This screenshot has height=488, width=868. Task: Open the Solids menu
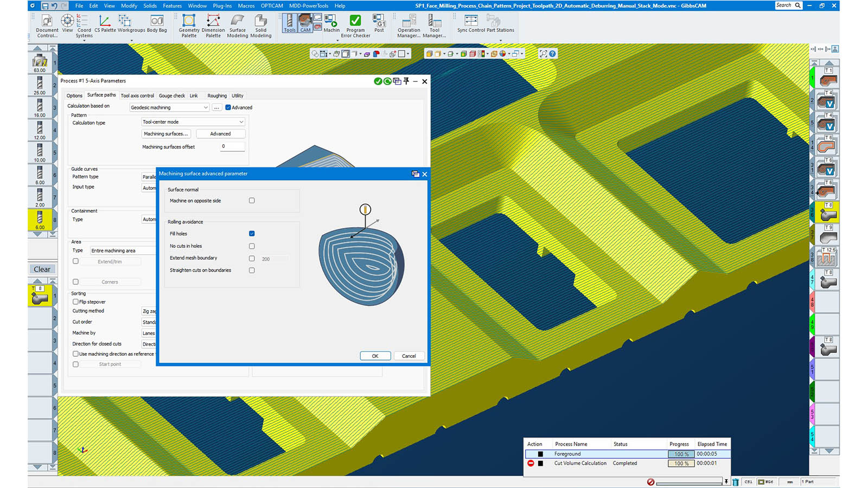coord(150,6)
